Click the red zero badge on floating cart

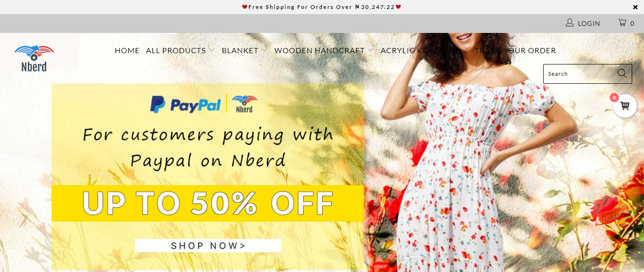pyautogui.click(x=614, y=97)
